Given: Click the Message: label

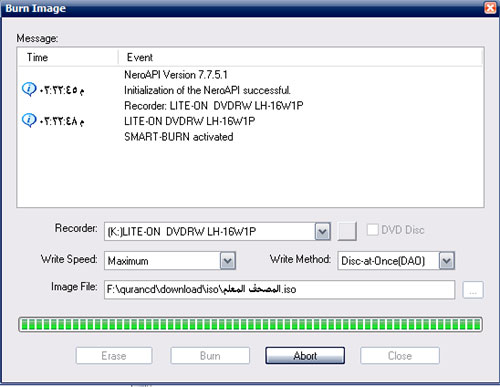Looking at the screenshot, I should click(37, 38).
